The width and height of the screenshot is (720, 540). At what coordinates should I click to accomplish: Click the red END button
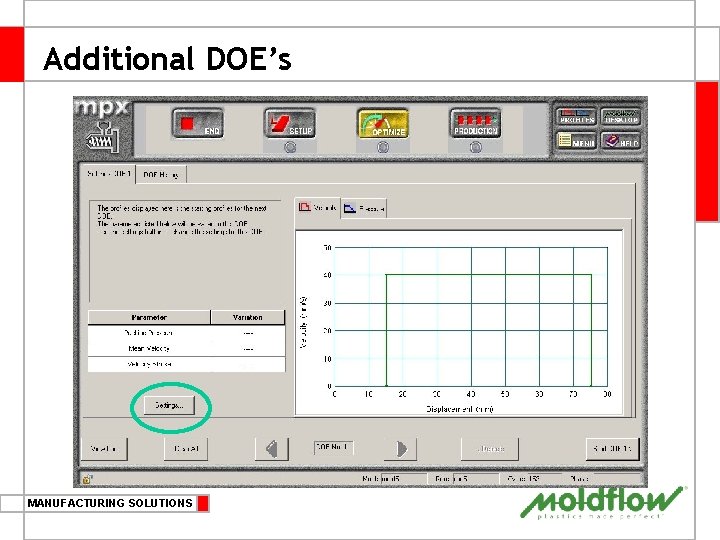(x=198, y=123)
